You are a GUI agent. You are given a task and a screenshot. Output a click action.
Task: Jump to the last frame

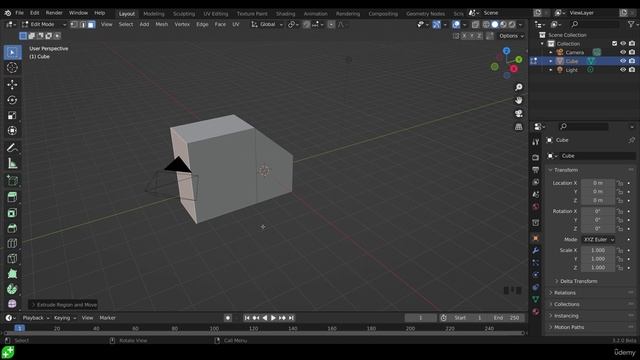pyautogui.click(x=291, y=318)
